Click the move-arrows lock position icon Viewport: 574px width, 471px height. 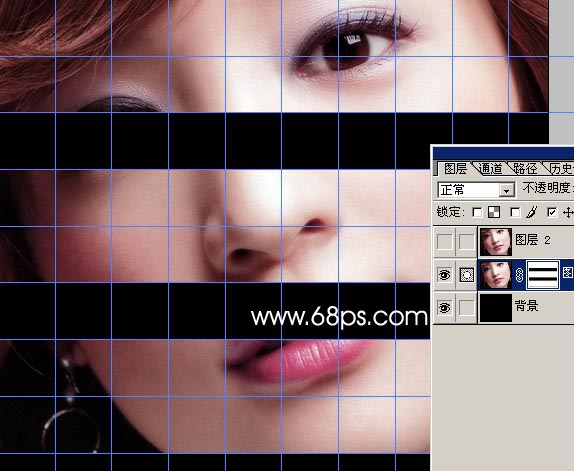coord(569,212)
